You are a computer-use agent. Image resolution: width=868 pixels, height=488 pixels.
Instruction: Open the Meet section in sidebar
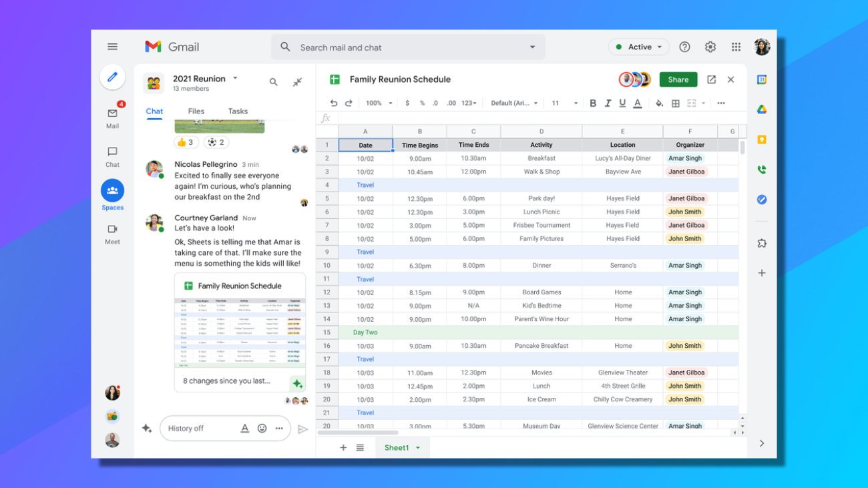[112, 234]
